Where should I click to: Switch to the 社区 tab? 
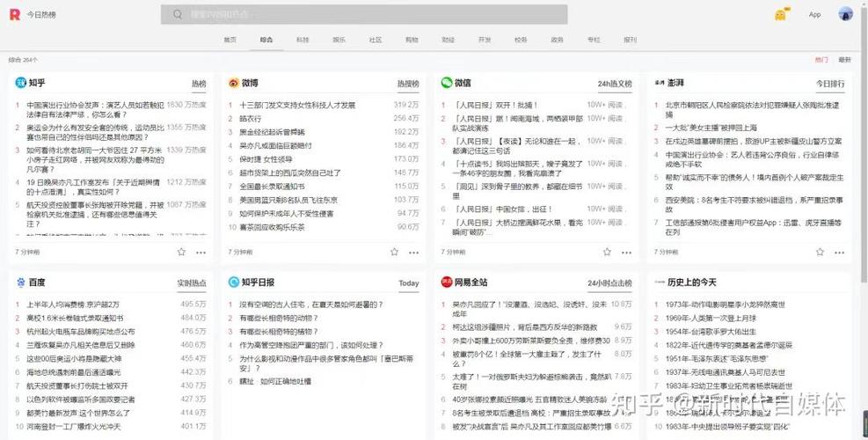tap(376, 40)
